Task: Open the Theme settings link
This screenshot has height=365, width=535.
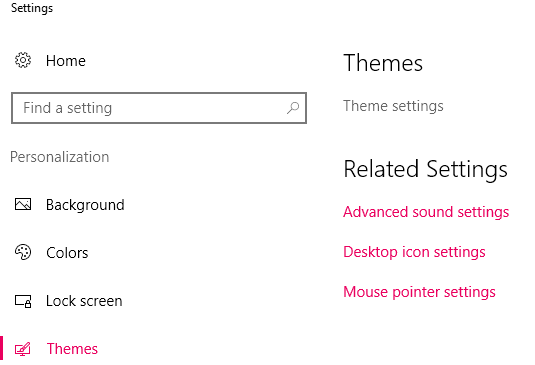Action: coord(393,106)
